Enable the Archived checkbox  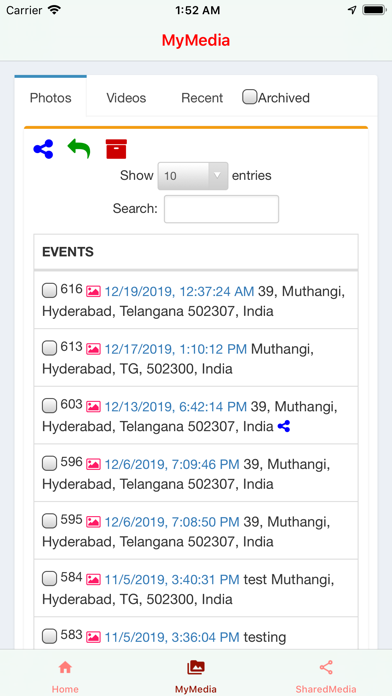pos(249,97)
